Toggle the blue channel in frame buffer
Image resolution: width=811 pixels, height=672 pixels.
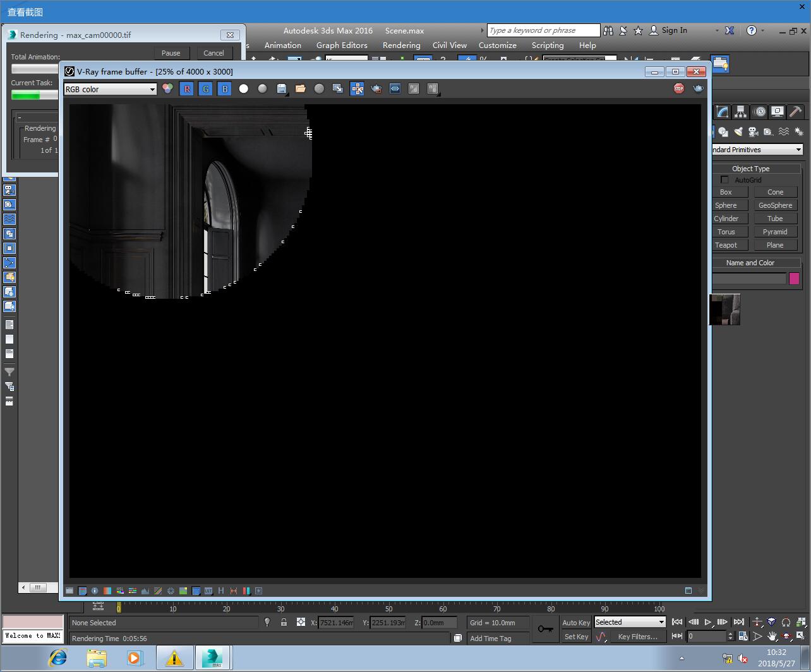pyautogui.click(x=225, y=89)
